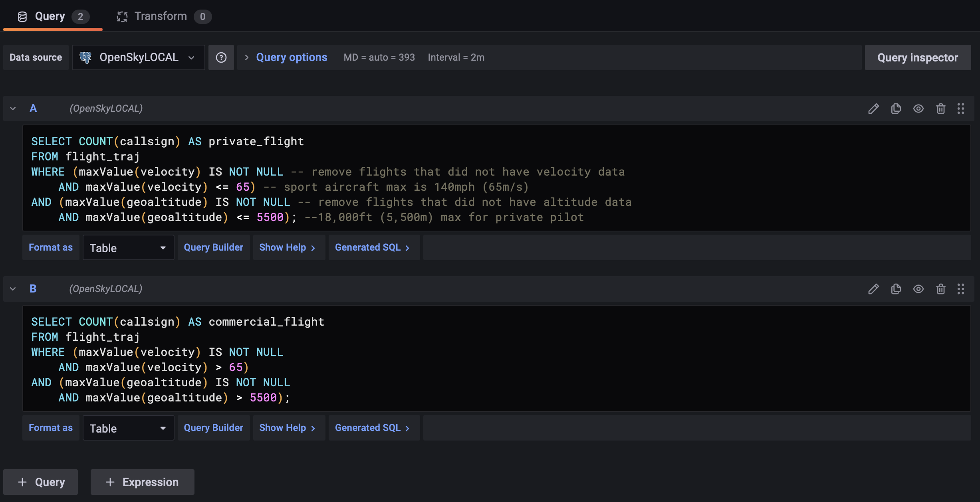The width and height of the screenshot is (980, 502).
Task: Click Show Help button in query A
Action: [288, 247]
